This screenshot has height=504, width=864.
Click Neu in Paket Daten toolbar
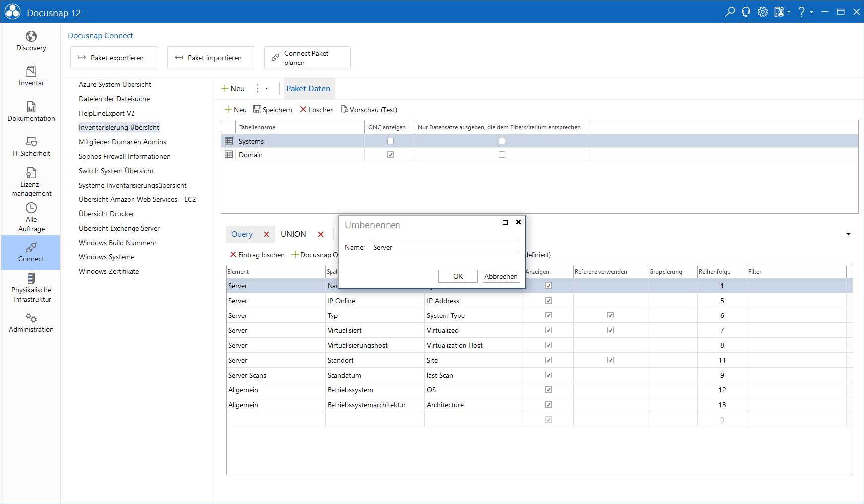236,110
